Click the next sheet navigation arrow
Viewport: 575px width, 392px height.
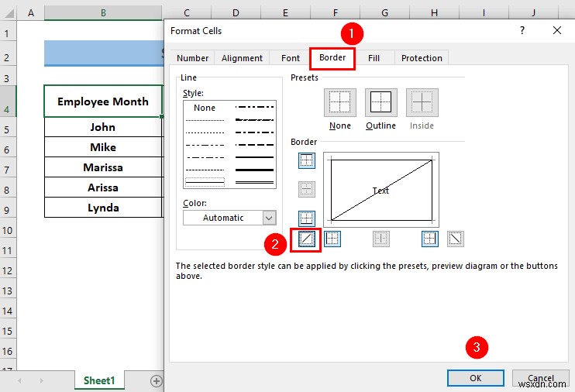(x=41, y=381)
